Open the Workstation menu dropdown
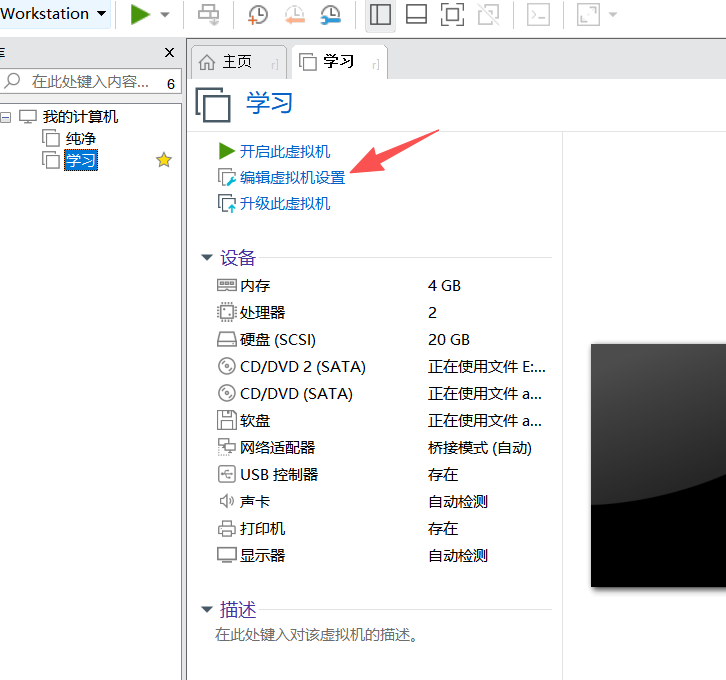The width and height of the screenshot is (726, 680). [x=53, y=14]
